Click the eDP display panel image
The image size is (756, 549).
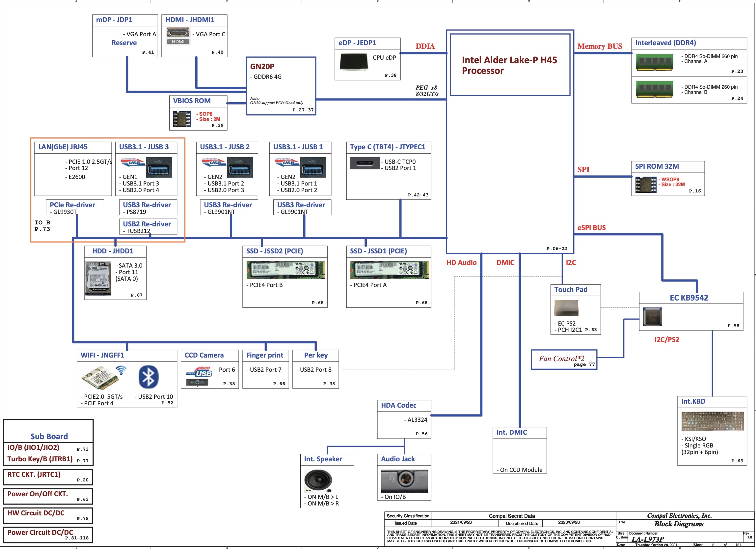pyautogui.click(x=354, y=61)
